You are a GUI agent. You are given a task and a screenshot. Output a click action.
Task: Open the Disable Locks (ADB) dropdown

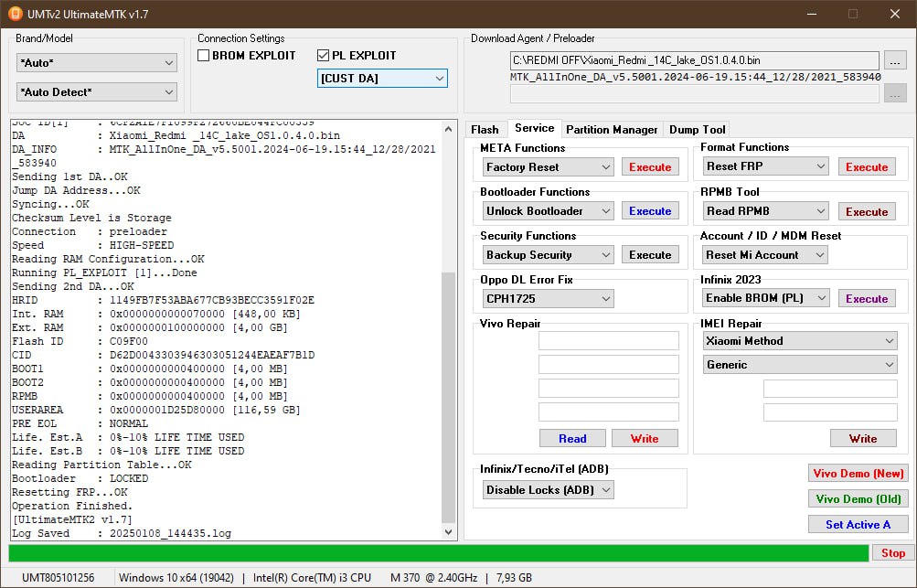point(548,490)
